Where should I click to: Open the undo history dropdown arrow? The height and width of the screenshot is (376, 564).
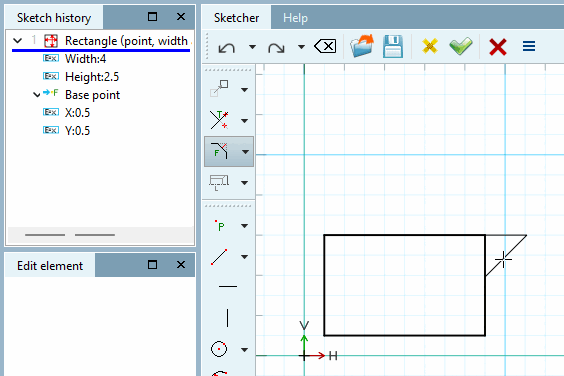(253, 47)
